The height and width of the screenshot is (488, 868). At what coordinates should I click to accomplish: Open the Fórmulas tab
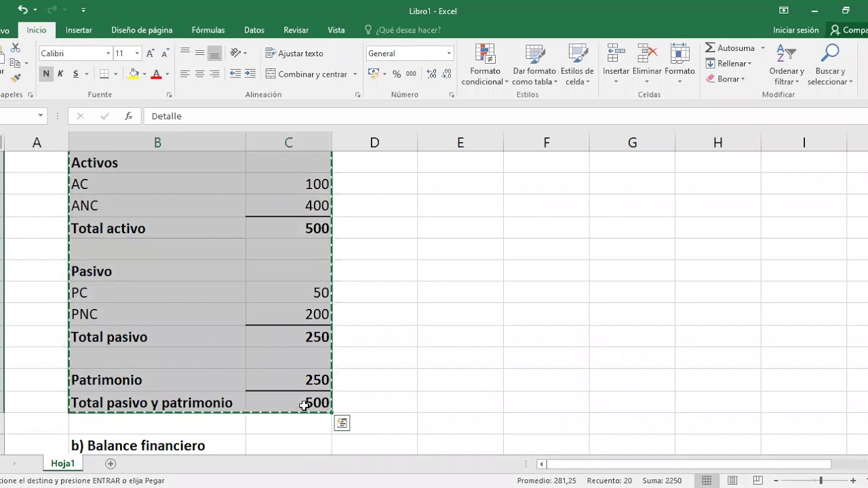(x=208, y=30)
